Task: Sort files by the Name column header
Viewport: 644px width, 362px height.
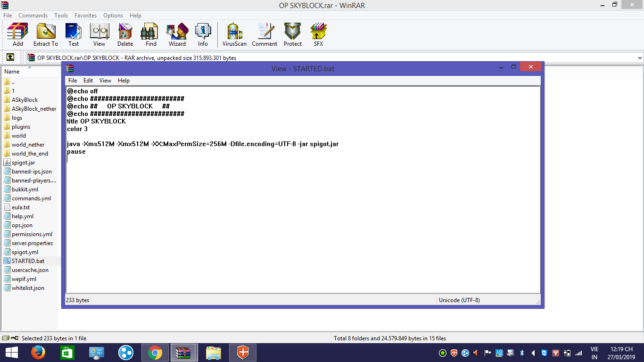Action: (x=12, y=71)
